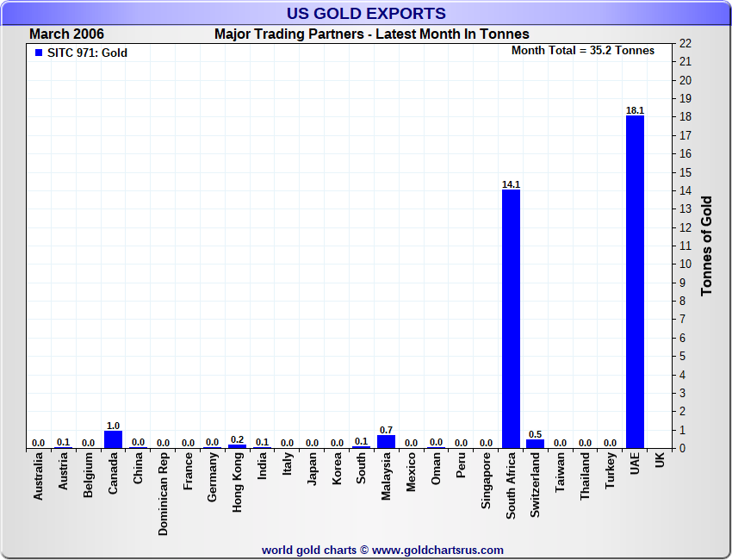Image resolution: width=732 pixels, height=560 pixels.
Task: Click the '0.7' value above Malaysia
Action: click(386, 430)
